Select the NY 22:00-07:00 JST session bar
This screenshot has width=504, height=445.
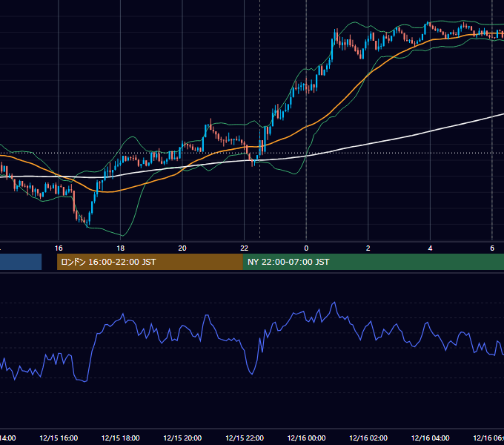pos(373,262)
